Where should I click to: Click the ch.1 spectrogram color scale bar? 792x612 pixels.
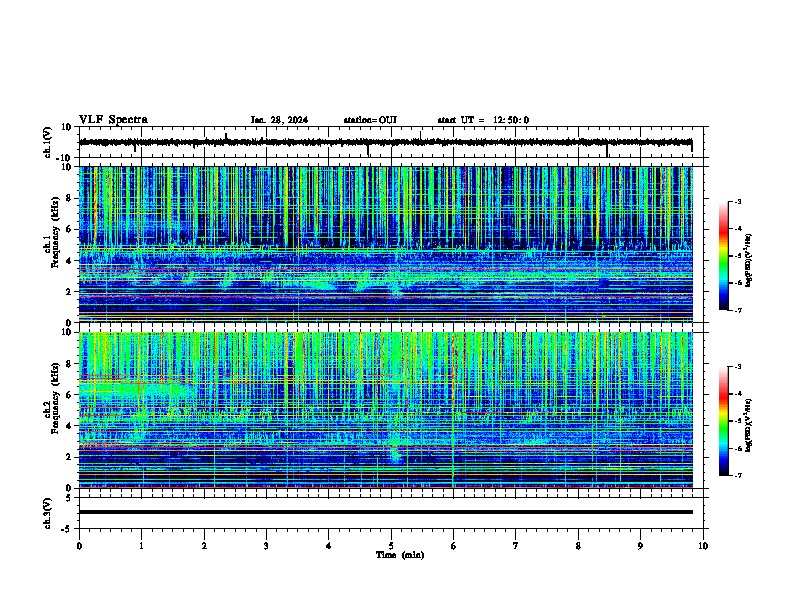[724, 256]
